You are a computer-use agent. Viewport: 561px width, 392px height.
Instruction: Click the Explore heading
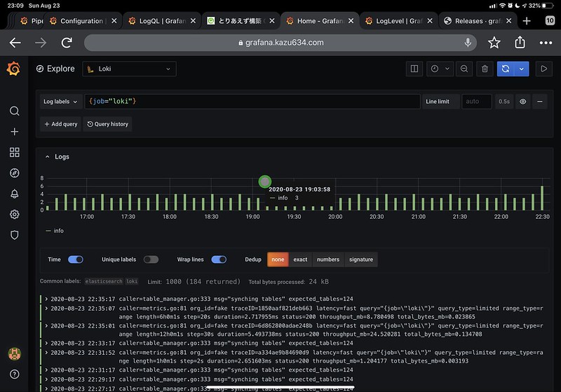tap(60, 69)
